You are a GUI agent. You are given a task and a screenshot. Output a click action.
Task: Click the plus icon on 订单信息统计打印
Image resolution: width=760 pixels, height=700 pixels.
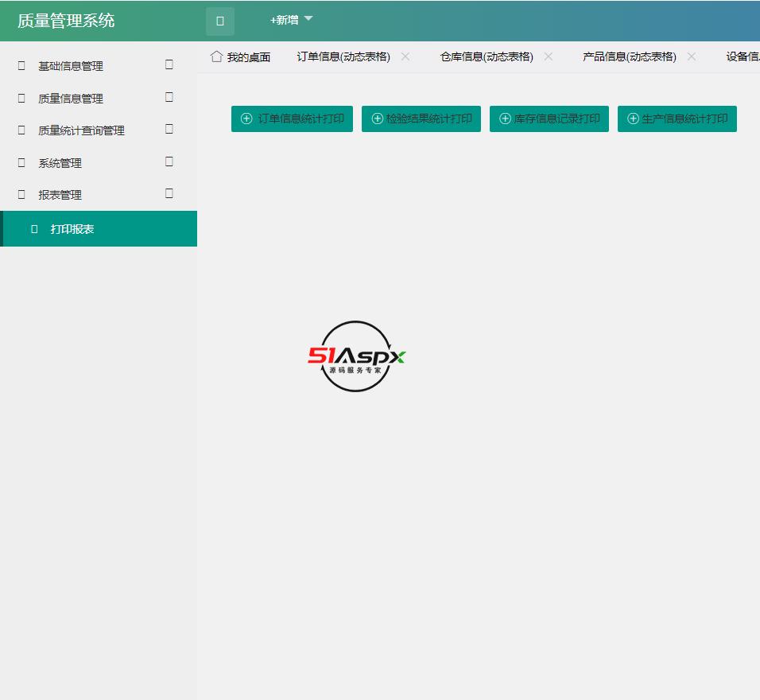tap(245, 118)
